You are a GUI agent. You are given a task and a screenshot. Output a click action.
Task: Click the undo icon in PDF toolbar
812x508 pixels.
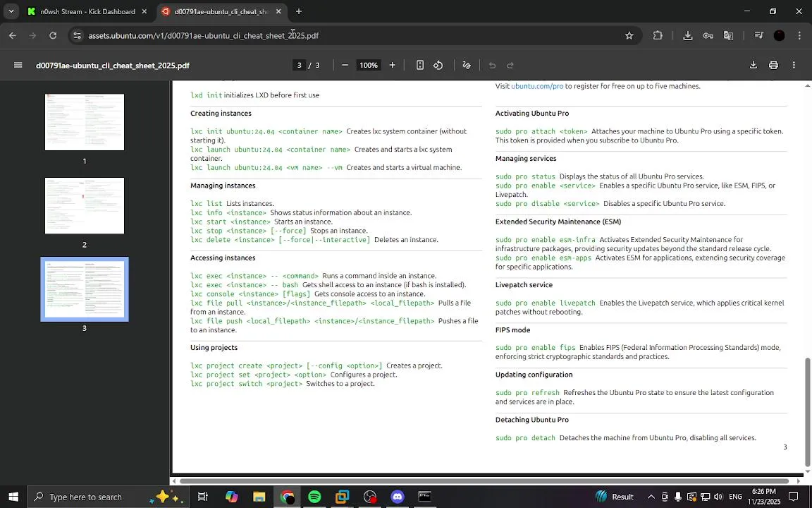point(493,66)
